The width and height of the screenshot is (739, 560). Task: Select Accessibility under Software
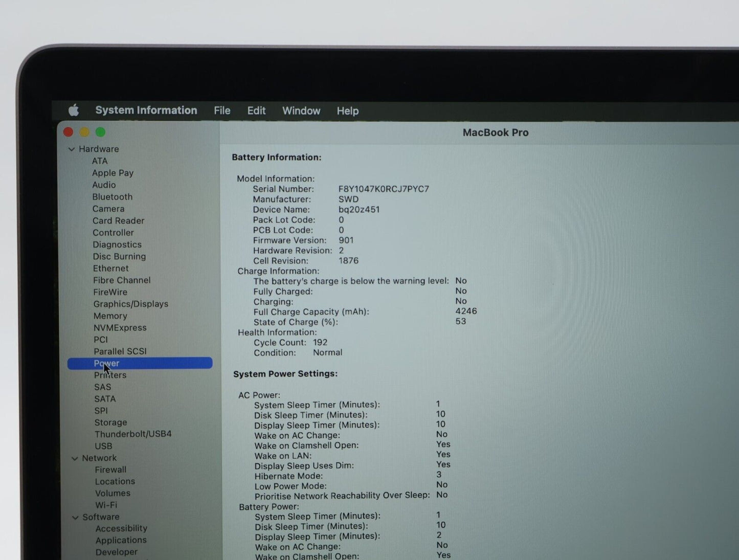click(121, 528)
